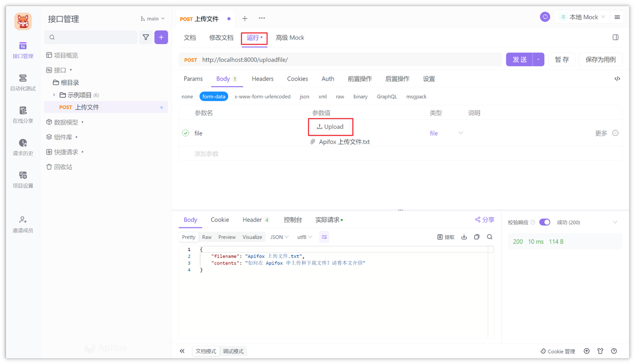The image size is (634, 364).
Task: Open the JSON format dropdown
Action: [x=279, y=237]
